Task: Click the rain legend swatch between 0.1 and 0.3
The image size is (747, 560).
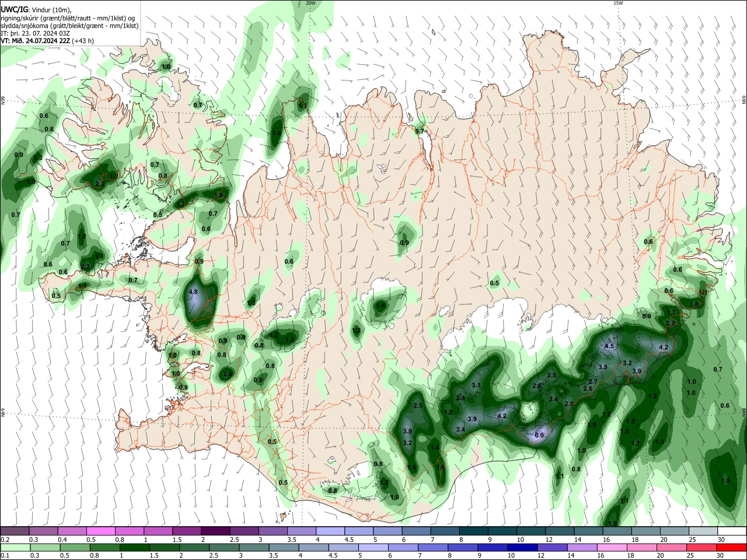Action: [x=16, y=547]
